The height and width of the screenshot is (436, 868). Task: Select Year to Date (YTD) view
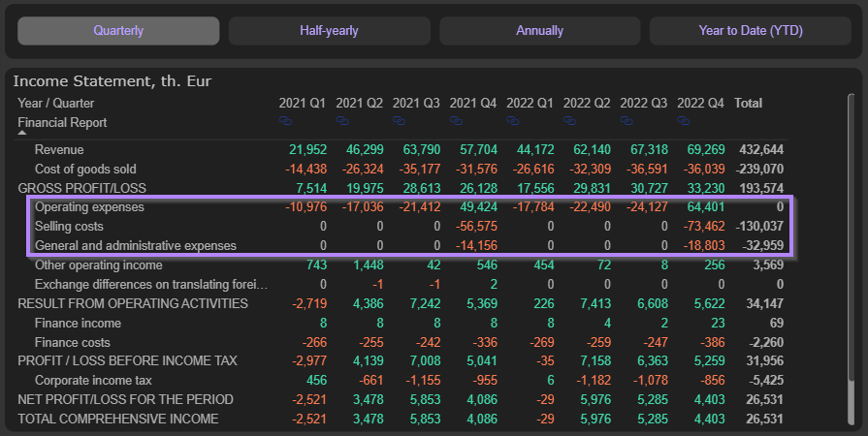[x=750, y=31]
